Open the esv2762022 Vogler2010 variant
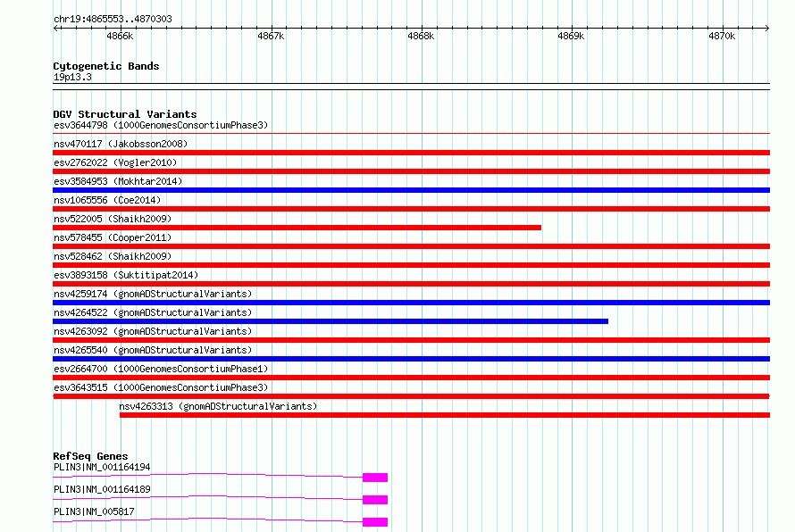Image resolution: width=795 pixels, height=532 pixels. (x=115, y=162)
